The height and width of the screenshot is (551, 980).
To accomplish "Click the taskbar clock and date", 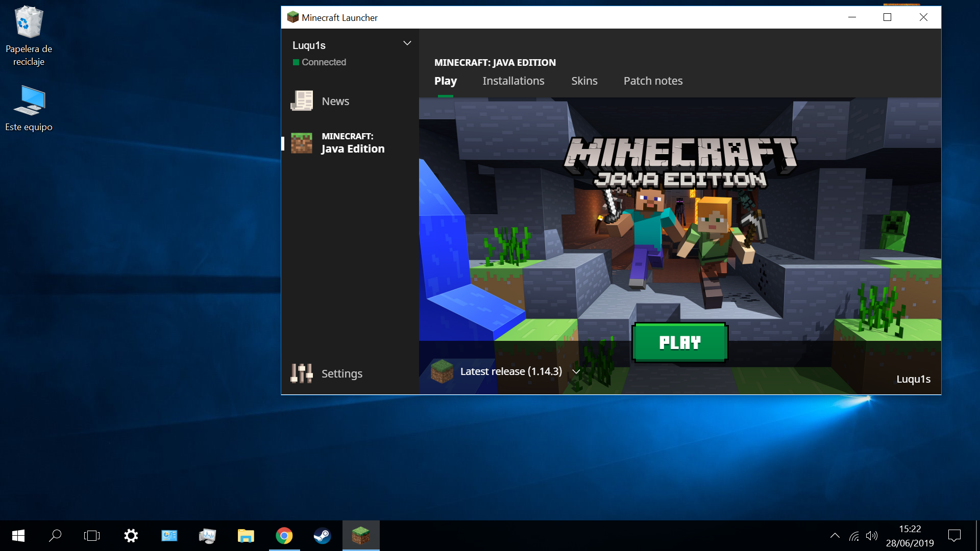I will point(910,536).
